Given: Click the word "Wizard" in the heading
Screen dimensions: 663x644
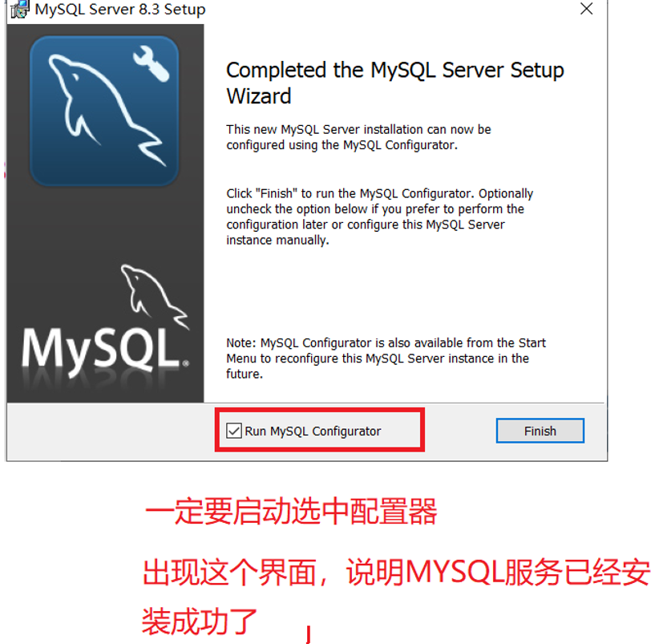Looking at the screenshot, I should pos(259,96).
